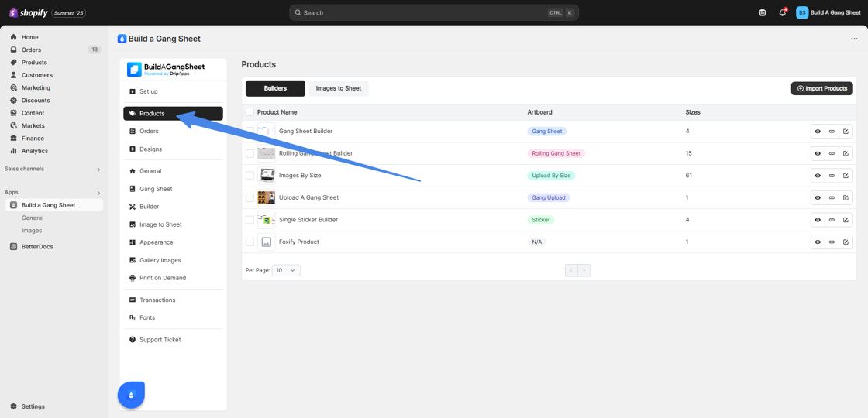This screenshot has width=868, height=418.
Task: Open Finance in Shopify sidebar
Action: click(x=33, y=139)
